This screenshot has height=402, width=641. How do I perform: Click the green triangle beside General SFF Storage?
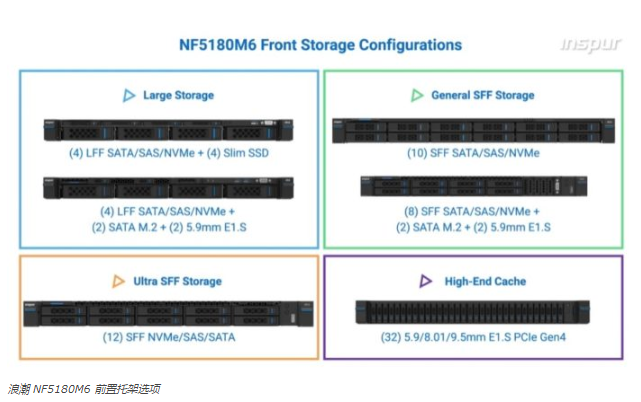coord(417,96)
